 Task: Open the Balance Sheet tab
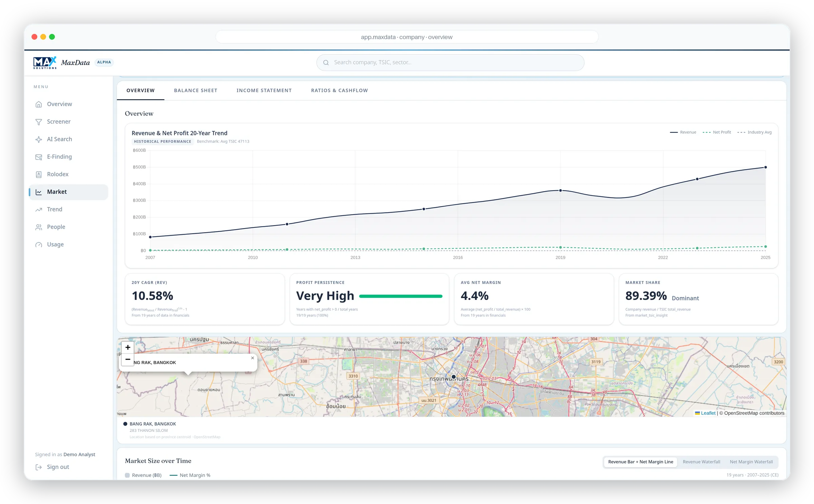(x=196, y=90)
